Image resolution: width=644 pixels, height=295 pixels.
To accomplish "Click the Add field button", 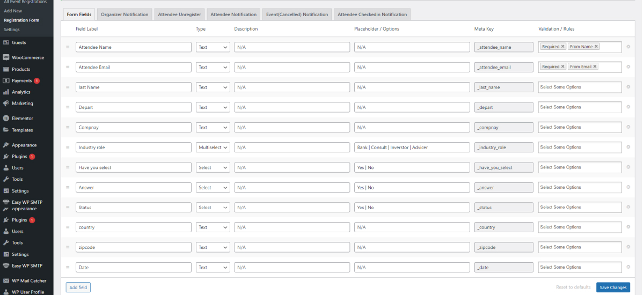I will [x=78, y=287].
